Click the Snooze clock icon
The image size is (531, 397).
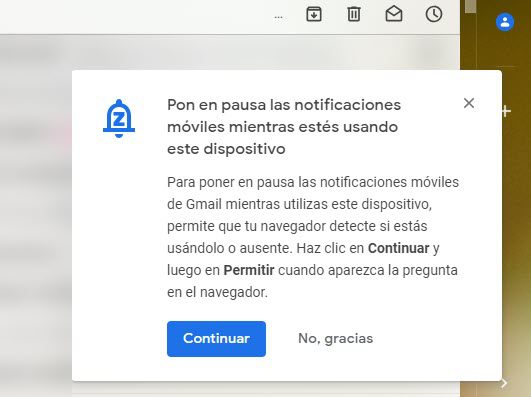click(434, 14)
